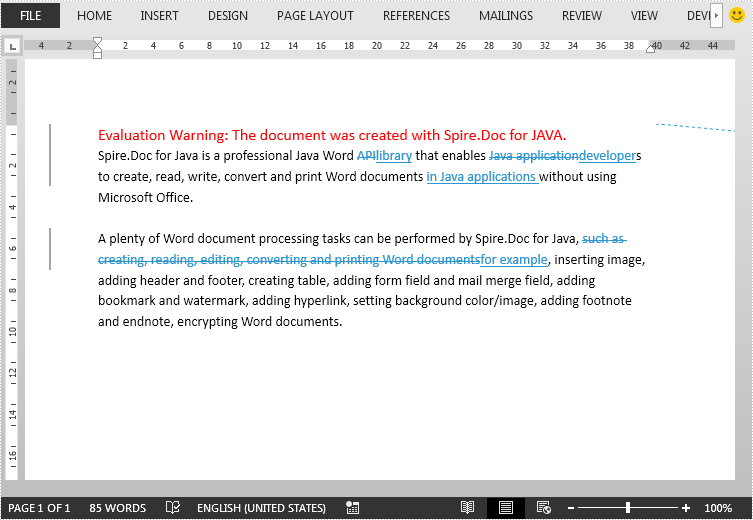Viewport: 753px width, 520px height.
Task: Click the zoom slider handle
Action: click(x=628, y=508)
